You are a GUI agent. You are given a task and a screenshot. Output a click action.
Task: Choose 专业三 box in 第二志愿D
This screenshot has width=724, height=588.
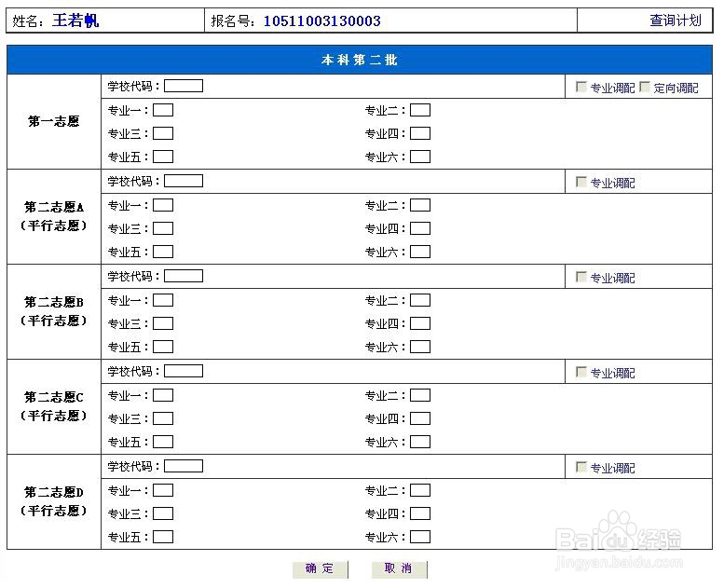point(163,513)
